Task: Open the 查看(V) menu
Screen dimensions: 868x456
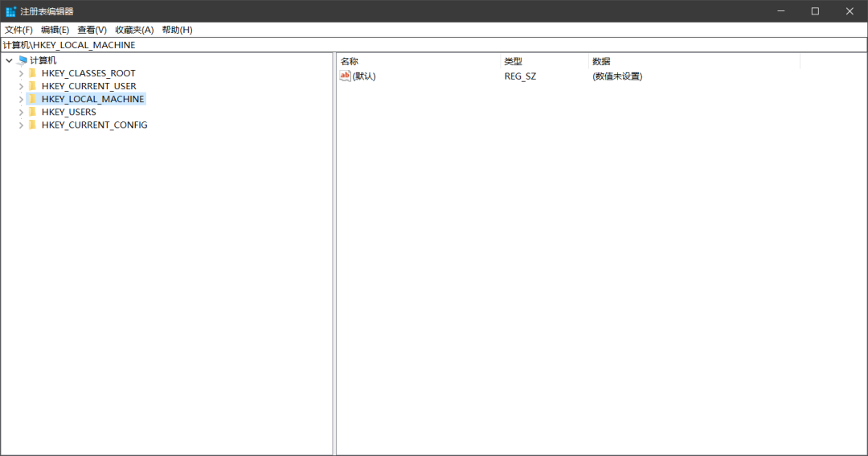Action: click(x=92, y=30)
